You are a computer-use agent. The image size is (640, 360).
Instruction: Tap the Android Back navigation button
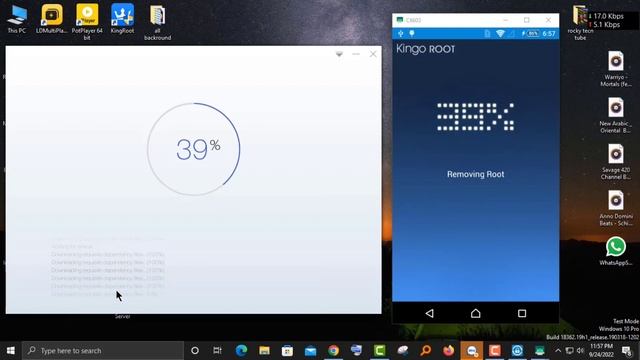(x=429, y=313)
